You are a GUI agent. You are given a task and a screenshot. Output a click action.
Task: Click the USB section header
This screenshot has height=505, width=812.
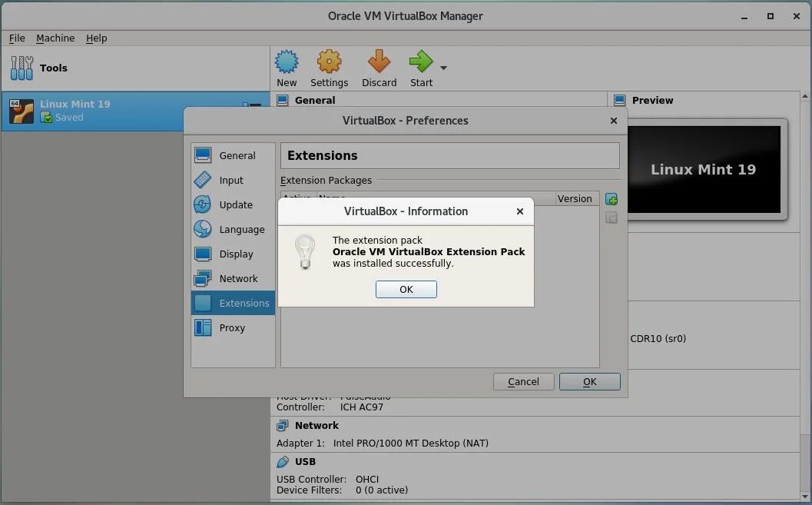[305, 461]
